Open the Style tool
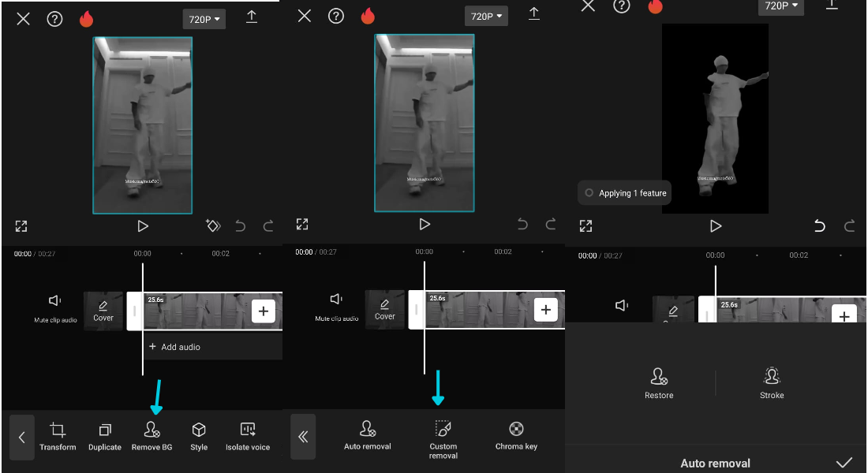The width and height of the screenshot is (868, 473). click(198, 437)
